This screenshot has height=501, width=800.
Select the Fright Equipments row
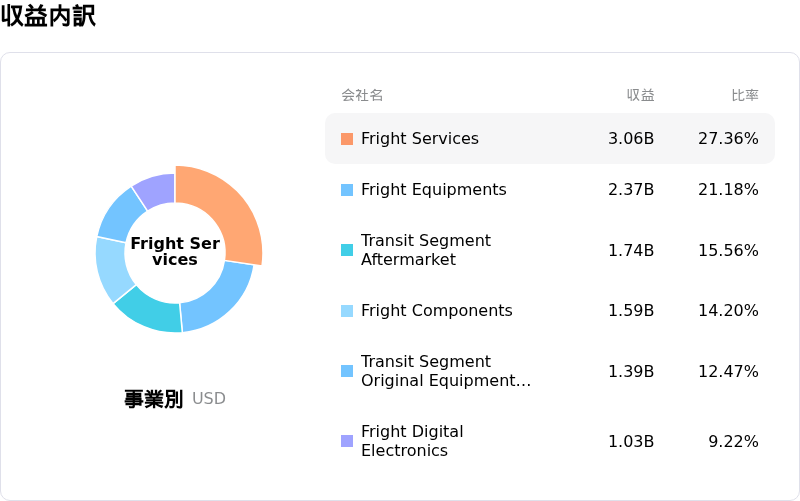550,189
